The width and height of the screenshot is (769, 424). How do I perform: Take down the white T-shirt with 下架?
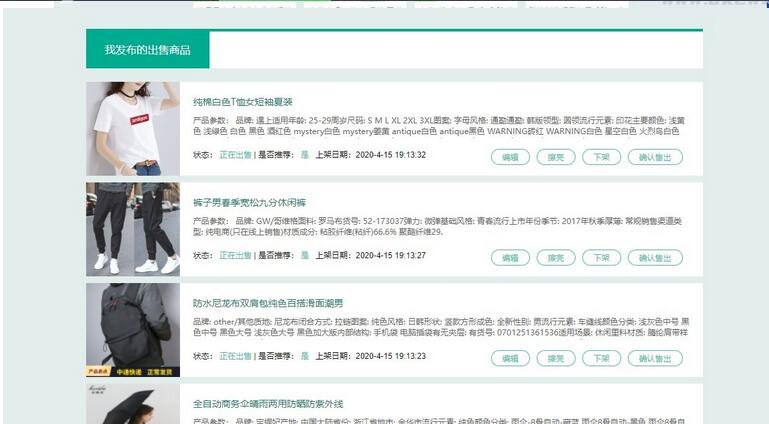pyautogui.click(x=601, y=157)
